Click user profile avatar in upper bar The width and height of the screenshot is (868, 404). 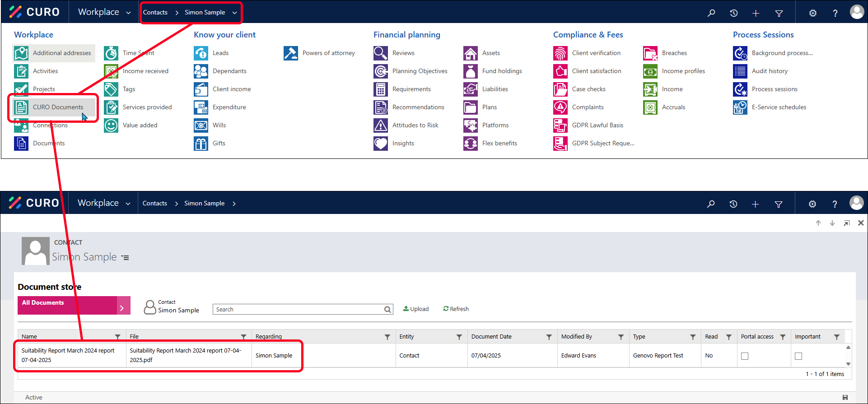pos(857,12)
